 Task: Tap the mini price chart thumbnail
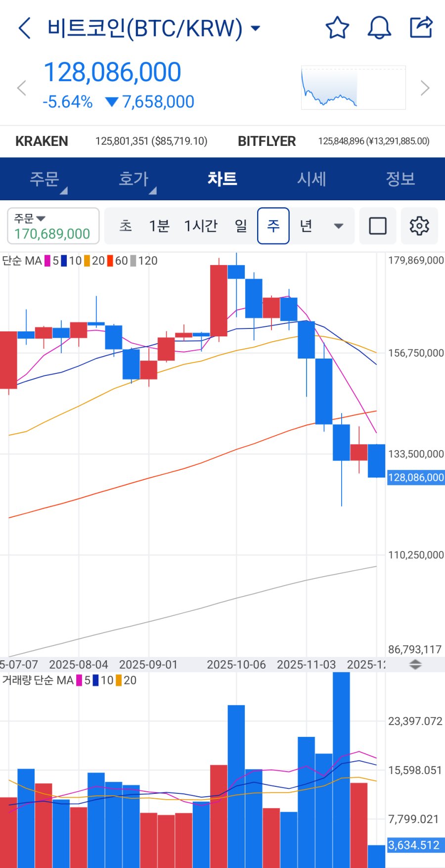[x=353, y=88]
